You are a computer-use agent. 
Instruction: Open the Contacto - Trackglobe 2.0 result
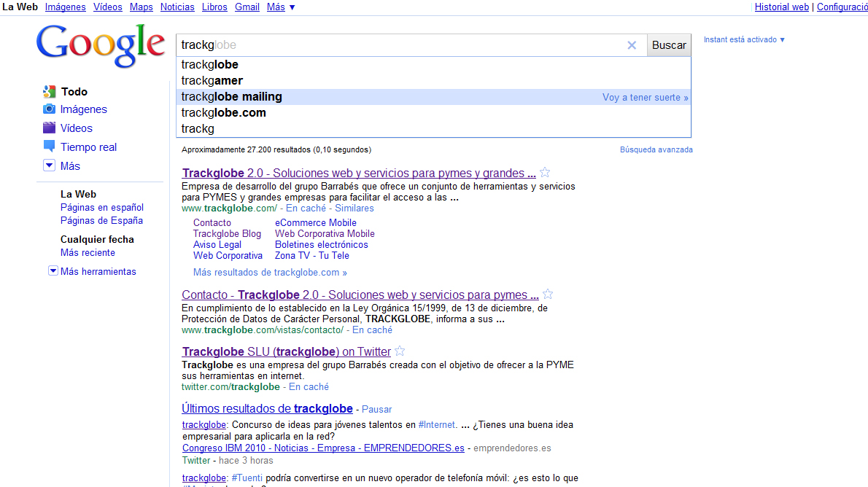360,295
